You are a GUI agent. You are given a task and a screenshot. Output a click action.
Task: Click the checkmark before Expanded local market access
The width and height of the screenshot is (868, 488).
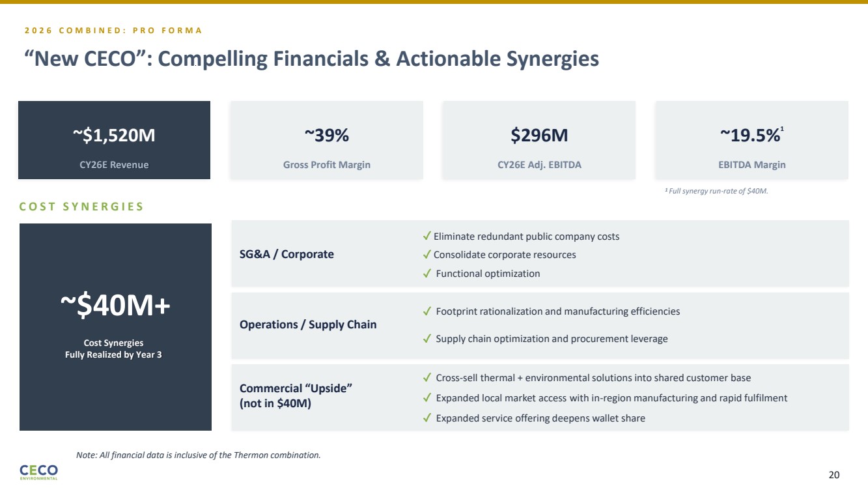click(x=427, y=397)
